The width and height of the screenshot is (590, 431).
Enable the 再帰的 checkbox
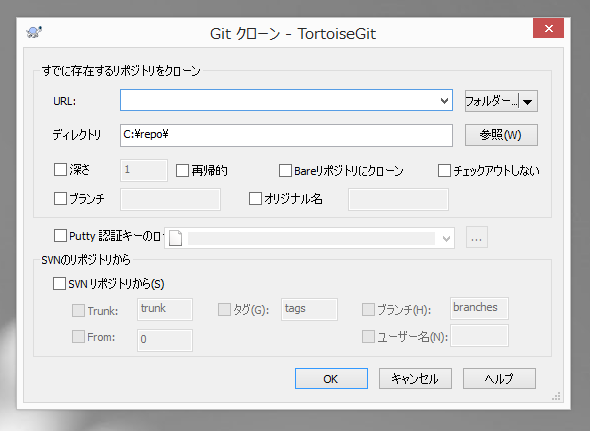click(x=182, y=171)
